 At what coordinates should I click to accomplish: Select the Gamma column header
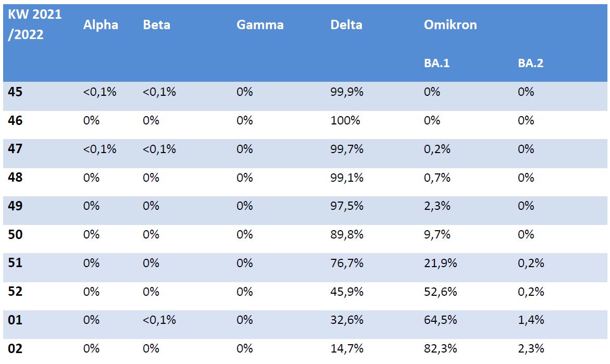(260, 25)
